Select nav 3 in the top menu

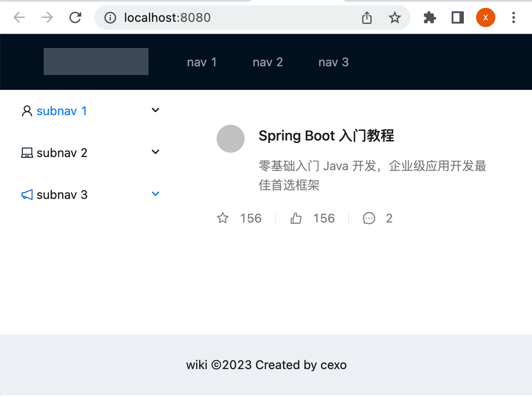(x=334, y=62)
